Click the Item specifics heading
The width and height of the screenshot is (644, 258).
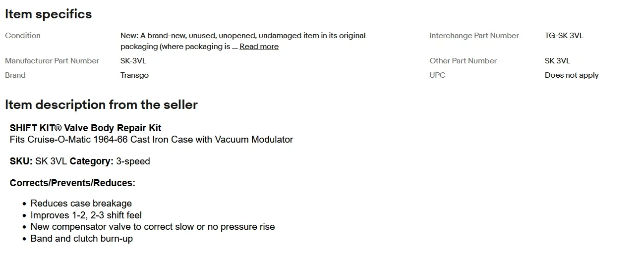point(49,14)
